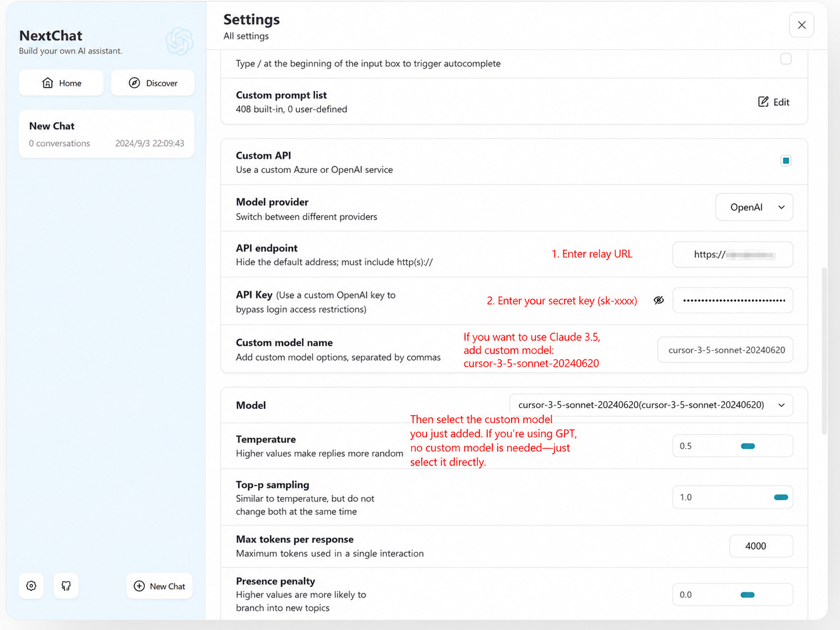Start a New Chat from sidebar button

tap(160, 586)
